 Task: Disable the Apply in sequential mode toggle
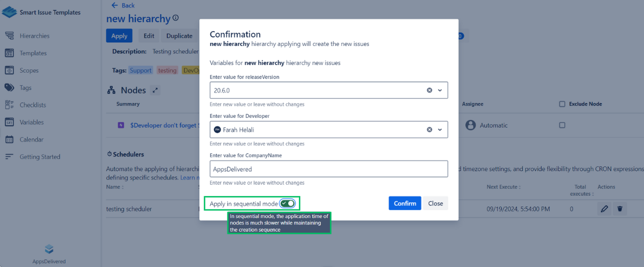[x=288, y=204]
